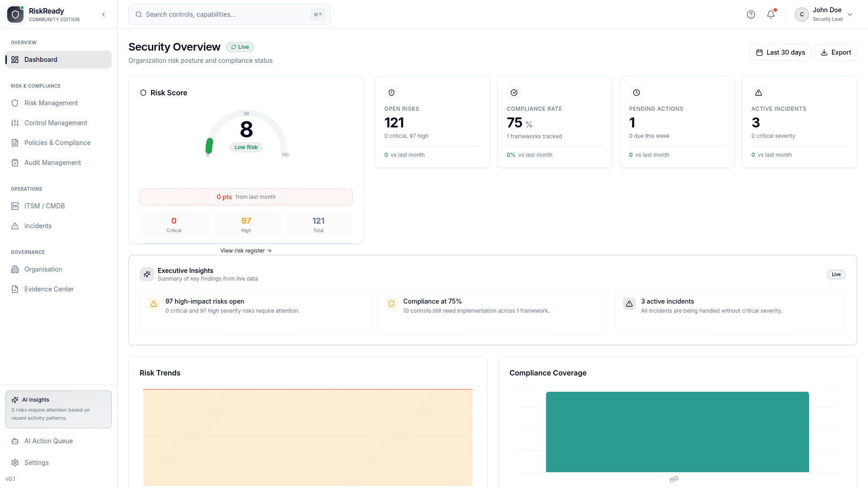Follow the View risk register link
Viewport: 868px width, 488px height.
(x=245, y=250)
